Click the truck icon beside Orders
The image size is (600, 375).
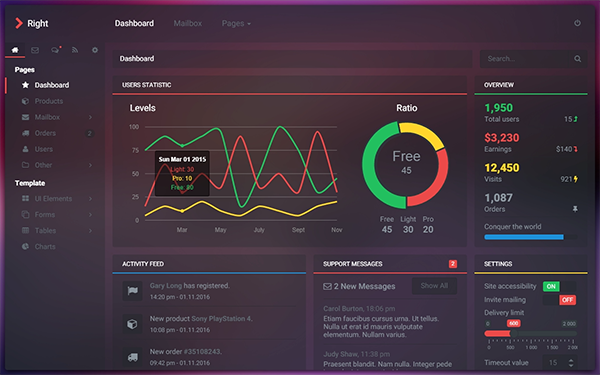tap(25, 133)
